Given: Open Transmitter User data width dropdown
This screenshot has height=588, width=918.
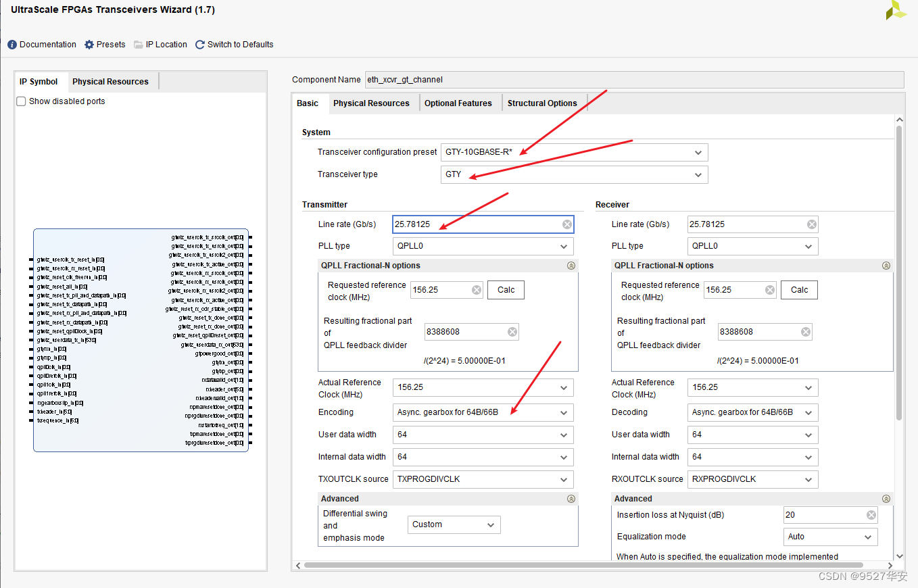Looking at the screenshot, I should coord(483,435).
